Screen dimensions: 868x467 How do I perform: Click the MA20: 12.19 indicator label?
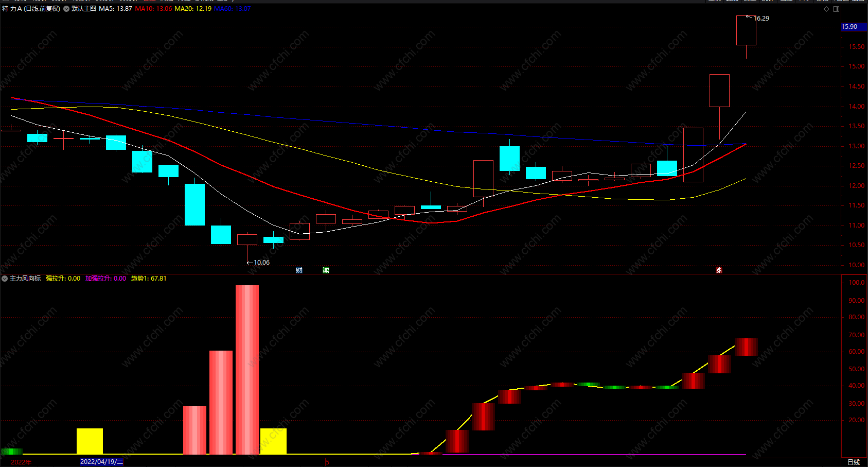(193, 9)
